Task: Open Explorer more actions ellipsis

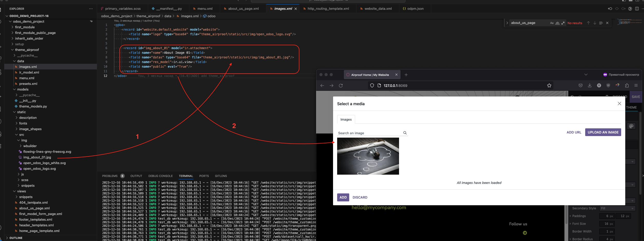Action: tap(91, 9)
